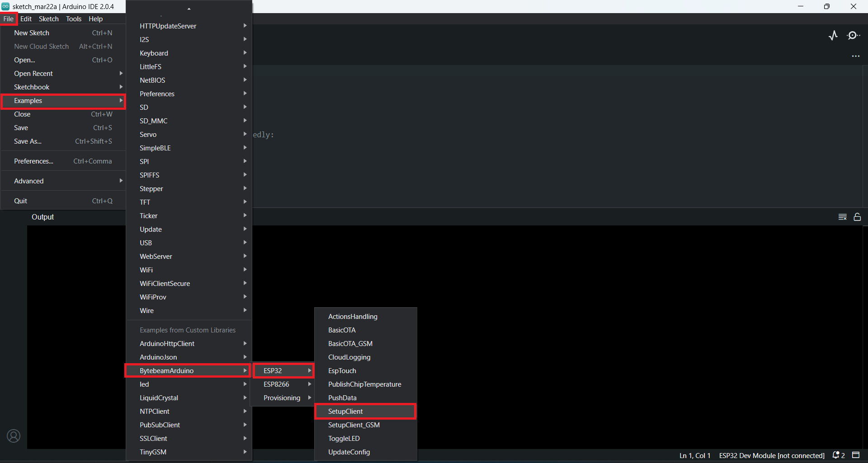Expand TinyGSM examples submenu
The image size is (868, 463).
[x=189, y=452]
